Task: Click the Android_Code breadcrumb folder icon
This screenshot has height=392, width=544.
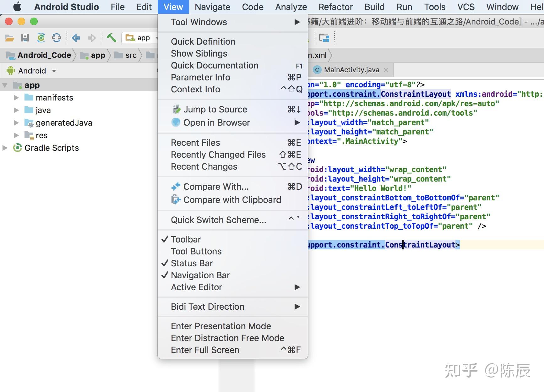Action: (11, 56)
